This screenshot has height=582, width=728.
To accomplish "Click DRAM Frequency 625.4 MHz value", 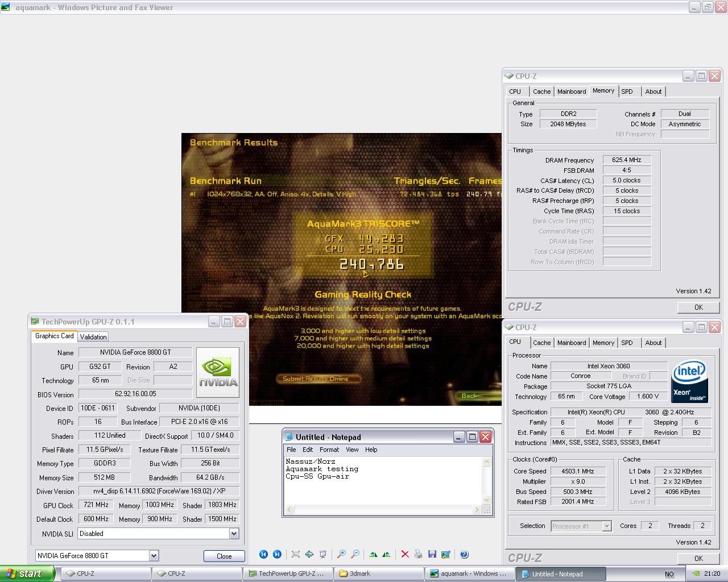I will (627, 160).
